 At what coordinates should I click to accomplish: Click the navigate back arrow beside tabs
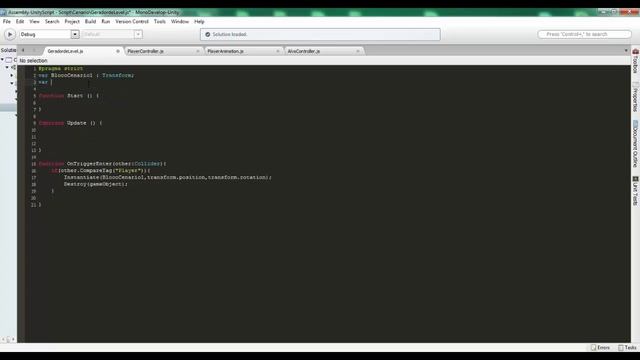[23, 50]
